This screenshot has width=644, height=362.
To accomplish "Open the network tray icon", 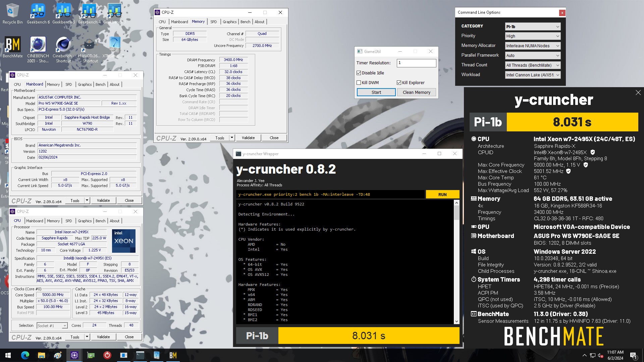I will [x=593, y=355].
